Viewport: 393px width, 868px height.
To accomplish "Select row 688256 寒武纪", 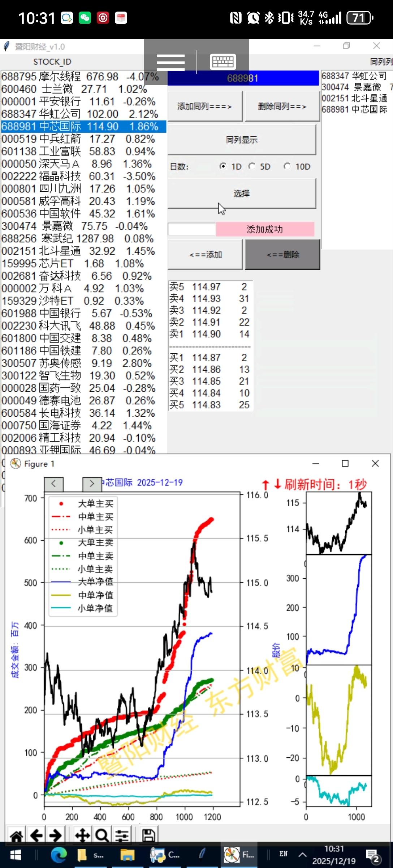I will point(83,239).
